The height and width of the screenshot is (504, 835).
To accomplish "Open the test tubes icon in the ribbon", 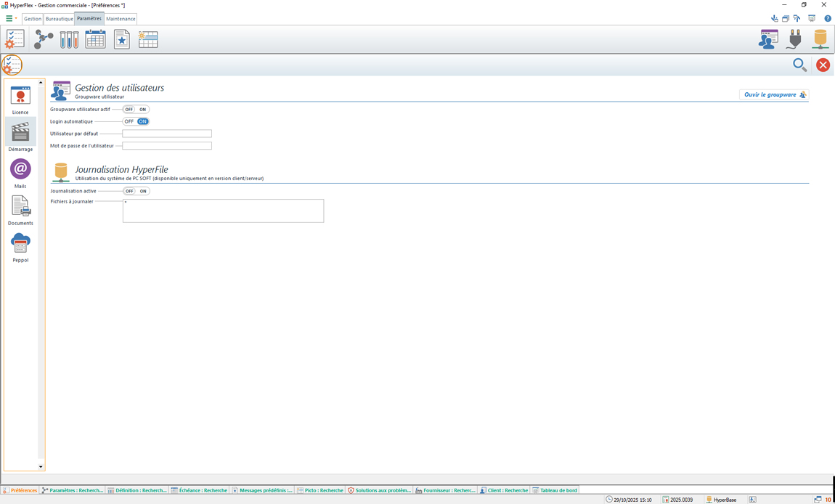I will pos(69,39).
